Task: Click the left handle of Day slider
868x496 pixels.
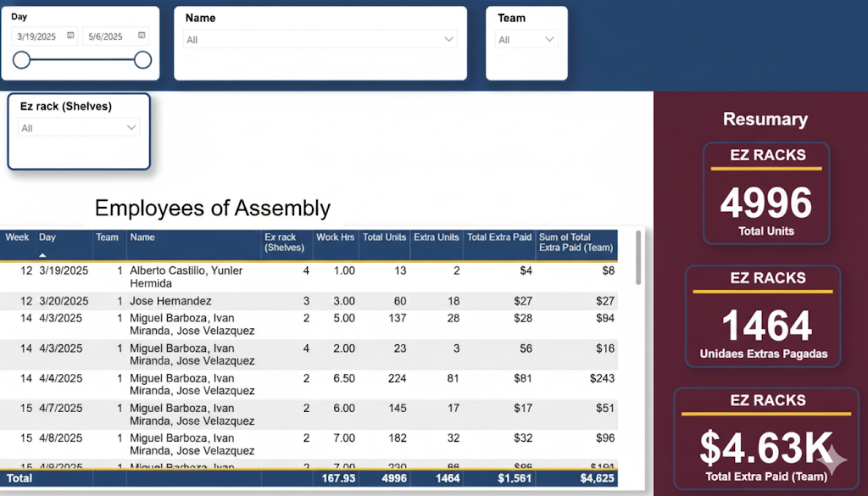Action: [x=22, y=59]
